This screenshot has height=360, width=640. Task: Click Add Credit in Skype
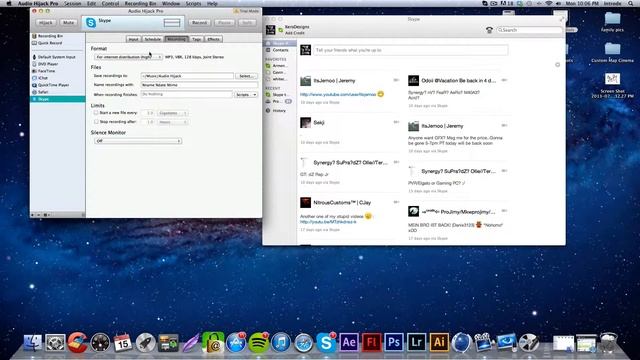[294, 33]
